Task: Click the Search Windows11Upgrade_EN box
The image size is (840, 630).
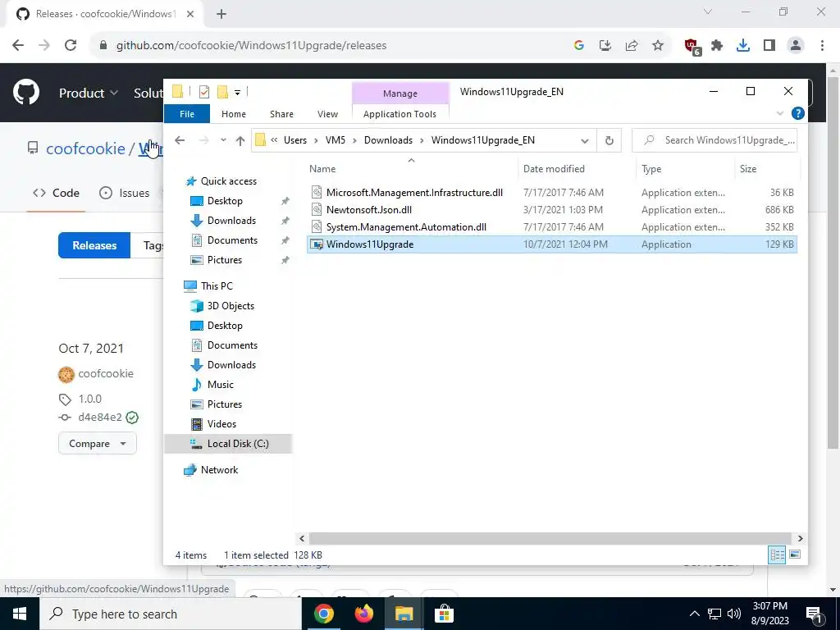Action: 714,140
